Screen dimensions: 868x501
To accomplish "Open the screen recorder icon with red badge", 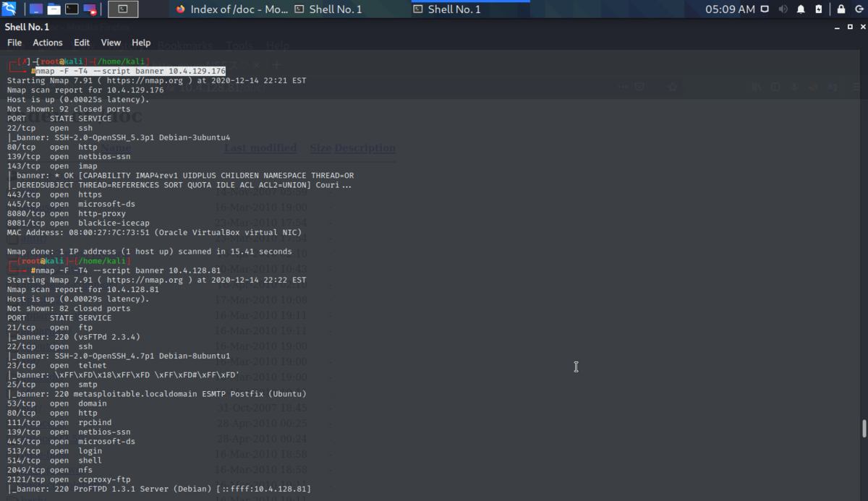I will 90,8.
